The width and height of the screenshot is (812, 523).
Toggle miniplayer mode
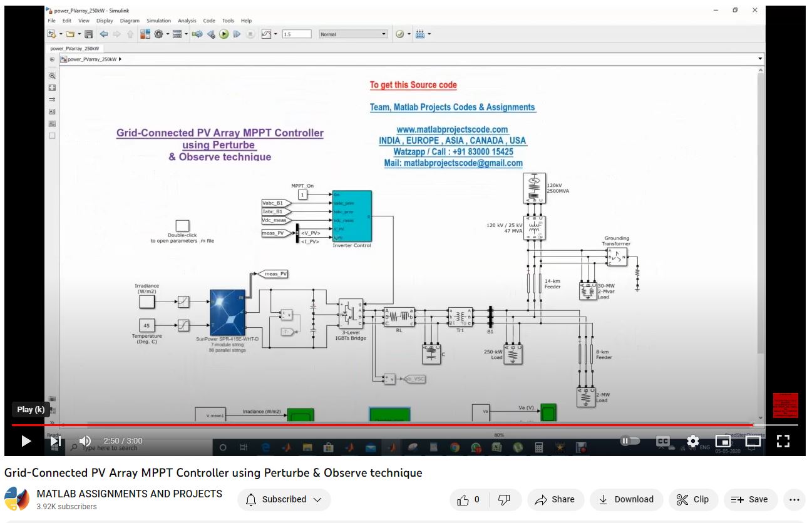coord(723,441)
